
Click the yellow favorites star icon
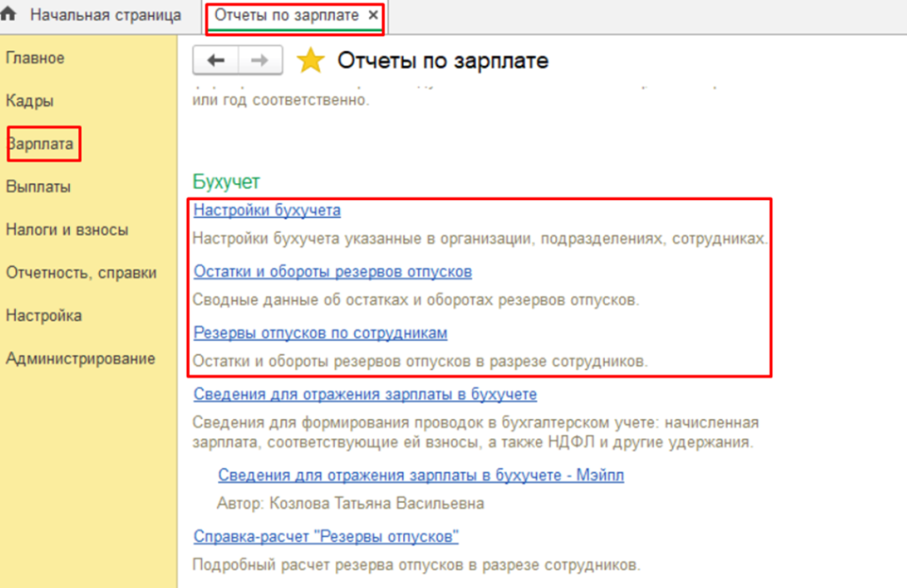pos(310,60)
